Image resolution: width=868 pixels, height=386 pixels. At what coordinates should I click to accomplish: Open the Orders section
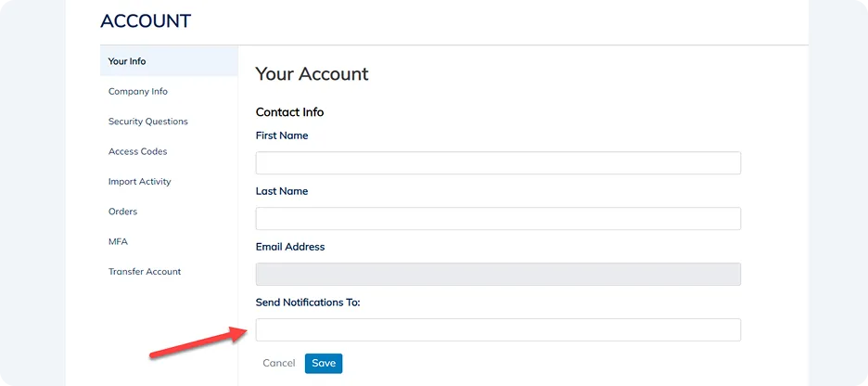pyautogui.click(x=122, y=212)
